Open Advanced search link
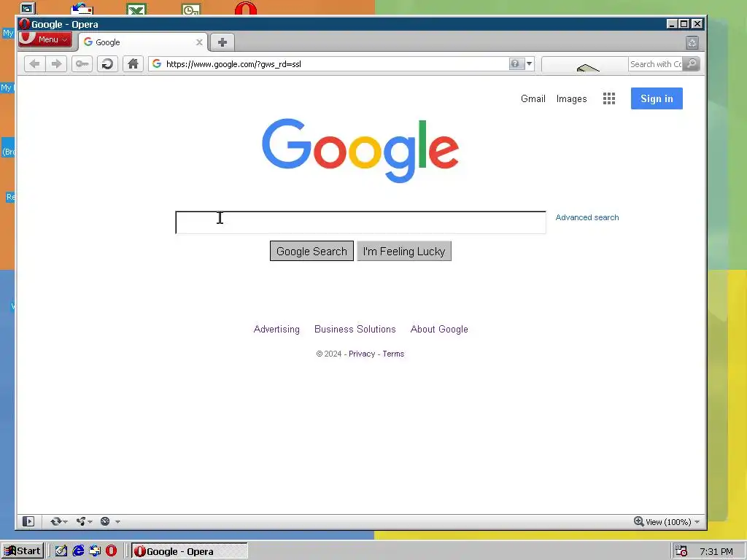This screenshot has height=560, width=747. tap(587, 217)
